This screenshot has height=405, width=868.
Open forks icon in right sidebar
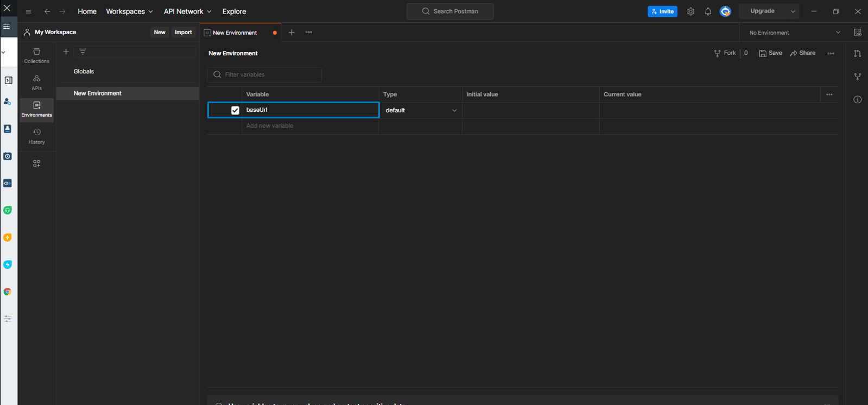857,77
